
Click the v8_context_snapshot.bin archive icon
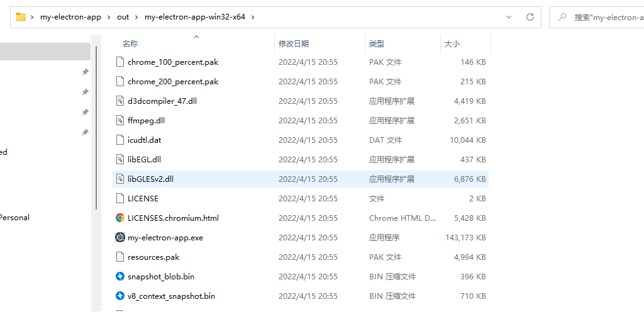(x=120, y=296)
